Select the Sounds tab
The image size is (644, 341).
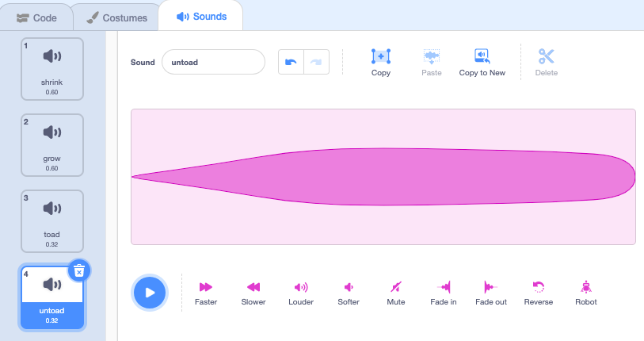(x=201, y=17)
